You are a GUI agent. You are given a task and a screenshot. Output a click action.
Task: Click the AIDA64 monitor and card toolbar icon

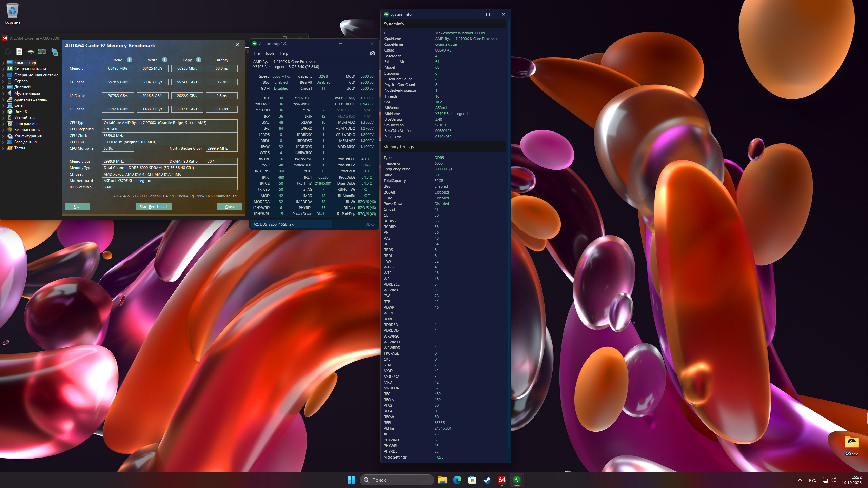point(54,52)
